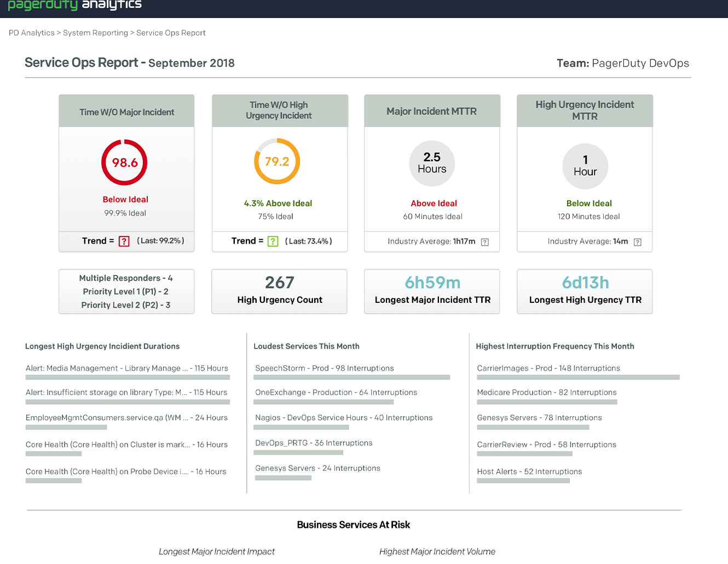
Task: Open help icon beside Industry Average 1h17m
Action: [484, 242]
